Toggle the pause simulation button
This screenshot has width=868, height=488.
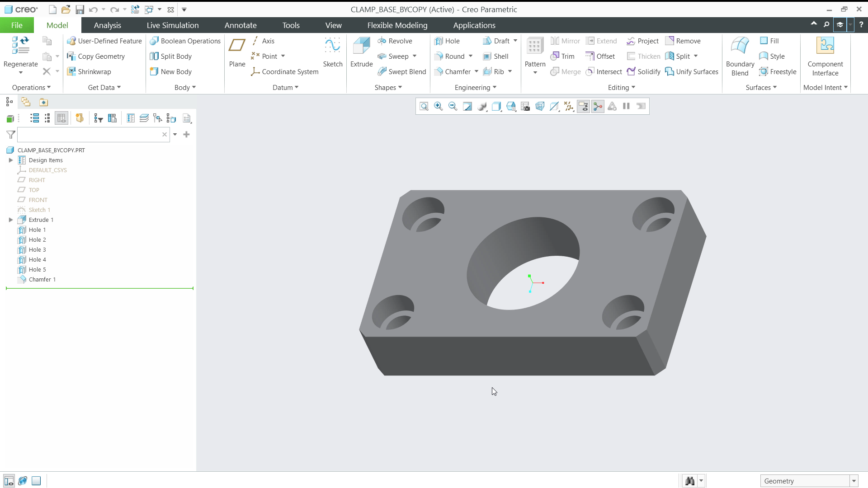click(626, 106)
